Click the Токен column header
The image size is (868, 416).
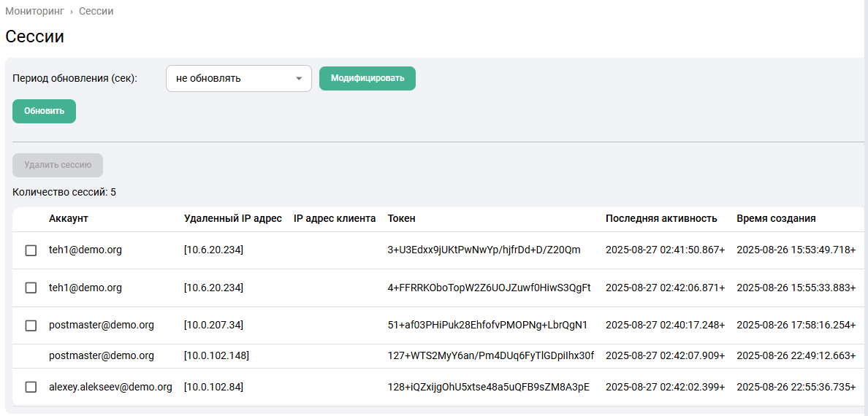401,219
